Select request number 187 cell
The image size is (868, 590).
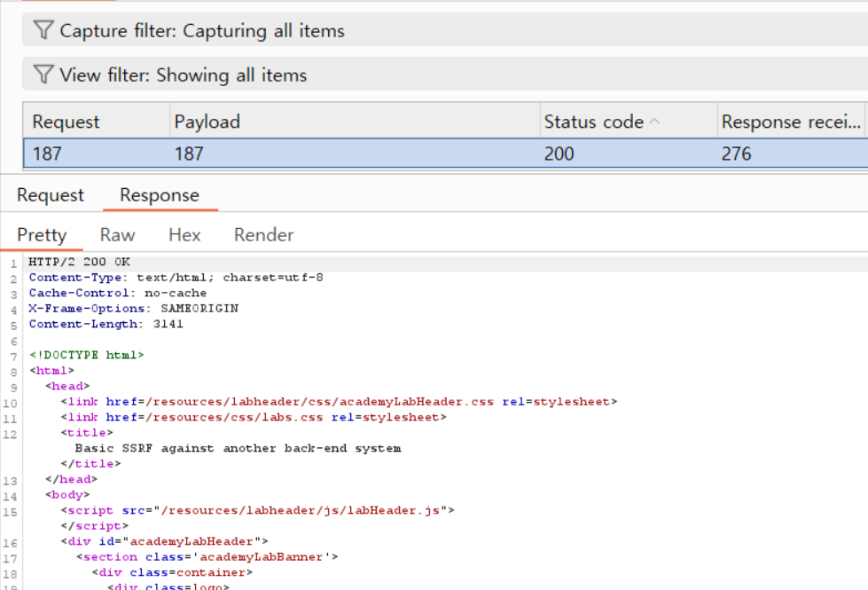(96, 153)
